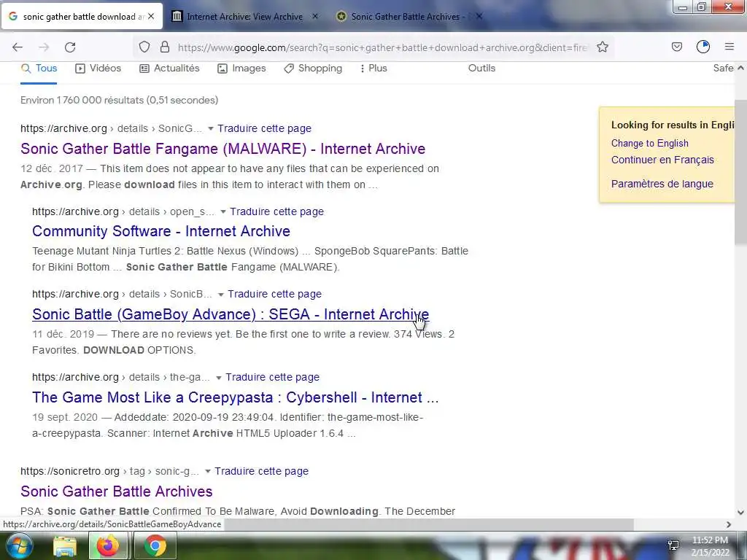Choose Continuer en Français
747x560 pixels.
[x=662, y=160]
